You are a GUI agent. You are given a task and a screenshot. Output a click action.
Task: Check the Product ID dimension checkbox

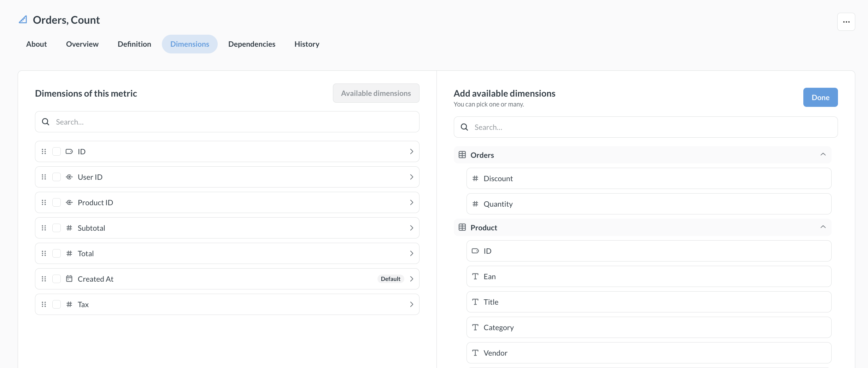point(57,202)
